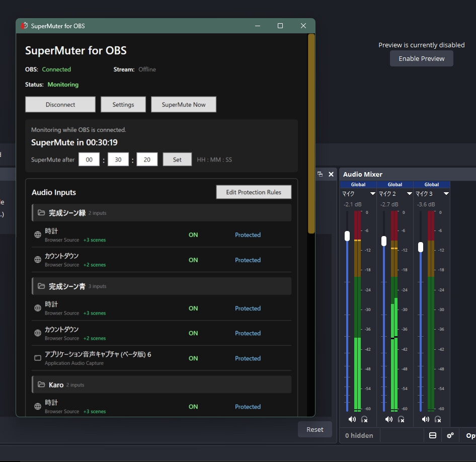Toggle ON state of 時計 in 完成シーン青
This screenshot has height=462, width=476.
click(193, 308)
